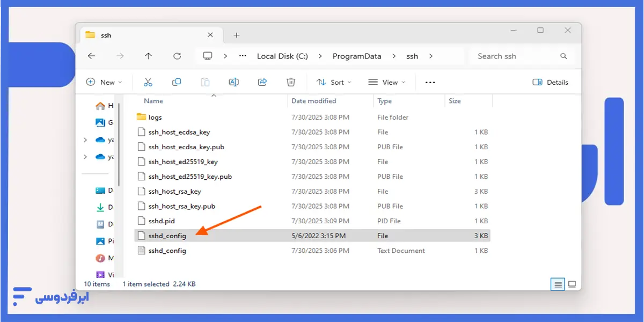Open the Music shortcut in navigation pane

(104, 258)
